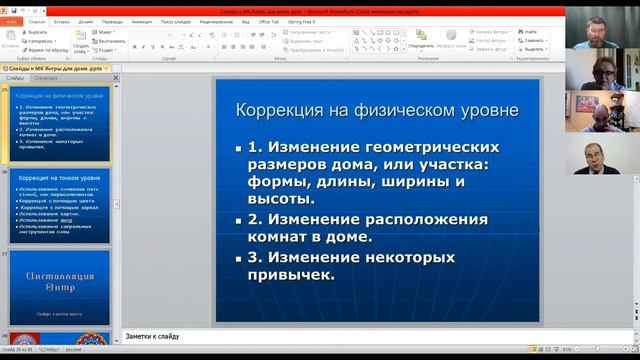Select the Слайды thumbnails pane tab
Viewport: 640px width, 360px height.
[15, 78]
